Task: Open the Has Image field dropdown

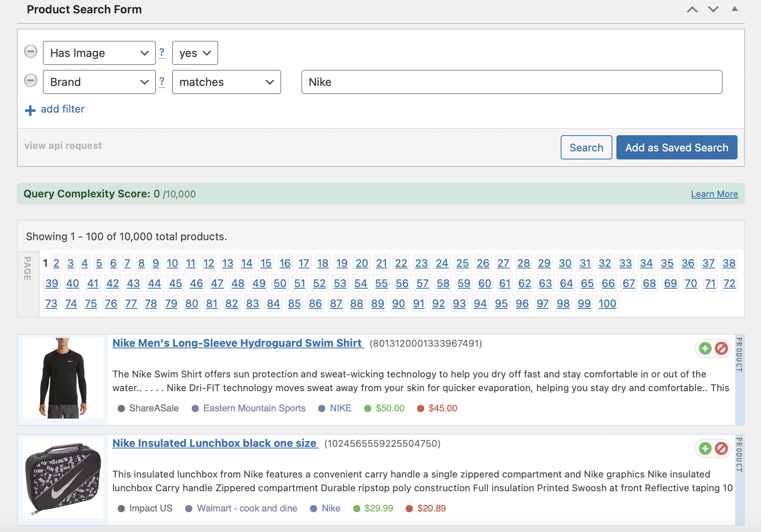Action: (x=99, y=53)
